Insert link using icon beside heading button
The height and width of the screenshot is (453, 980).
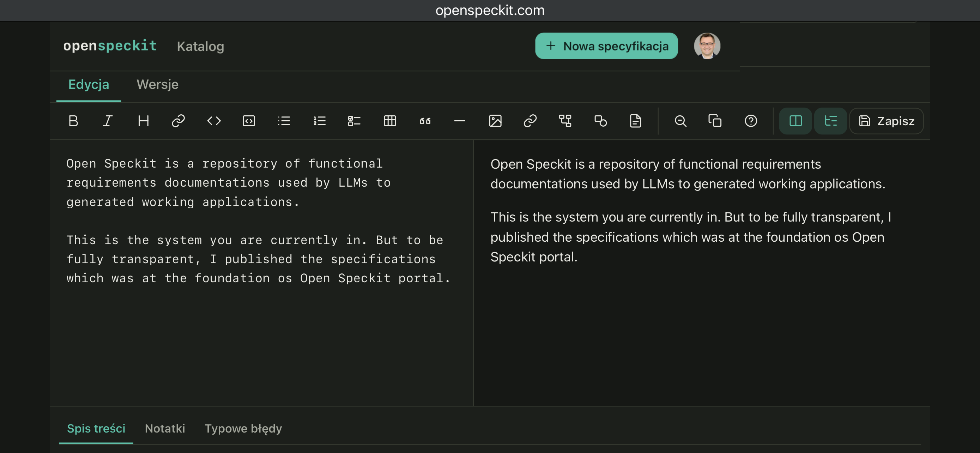point(179,121)
